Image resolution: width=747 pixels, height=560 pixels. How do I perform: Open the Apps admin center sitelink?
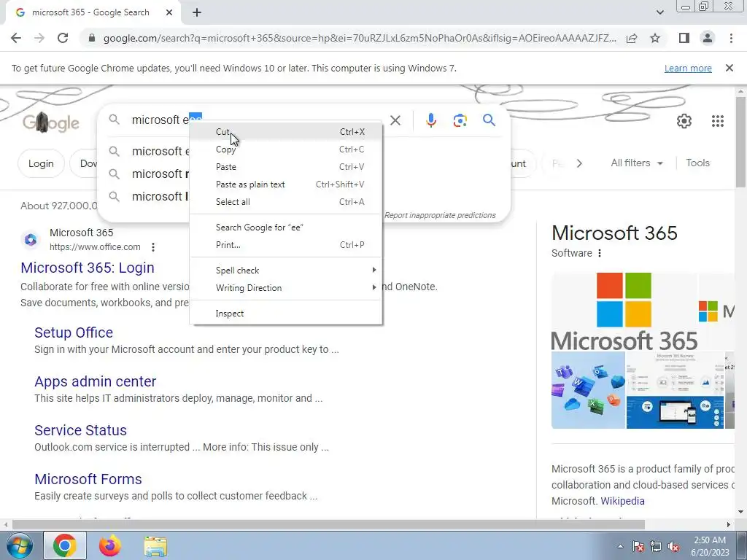(x=96, y=381)
